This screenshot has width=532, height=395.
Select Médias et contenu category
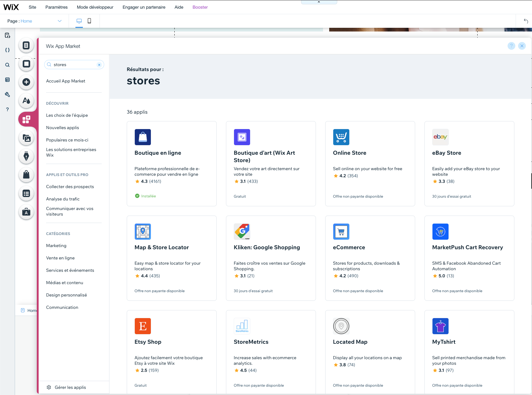65,283
